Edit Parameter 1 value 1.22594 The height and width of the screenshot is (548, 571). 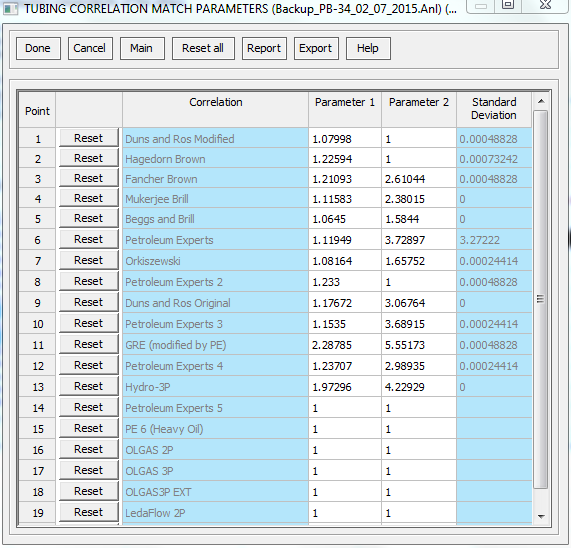tap(345, 158)
